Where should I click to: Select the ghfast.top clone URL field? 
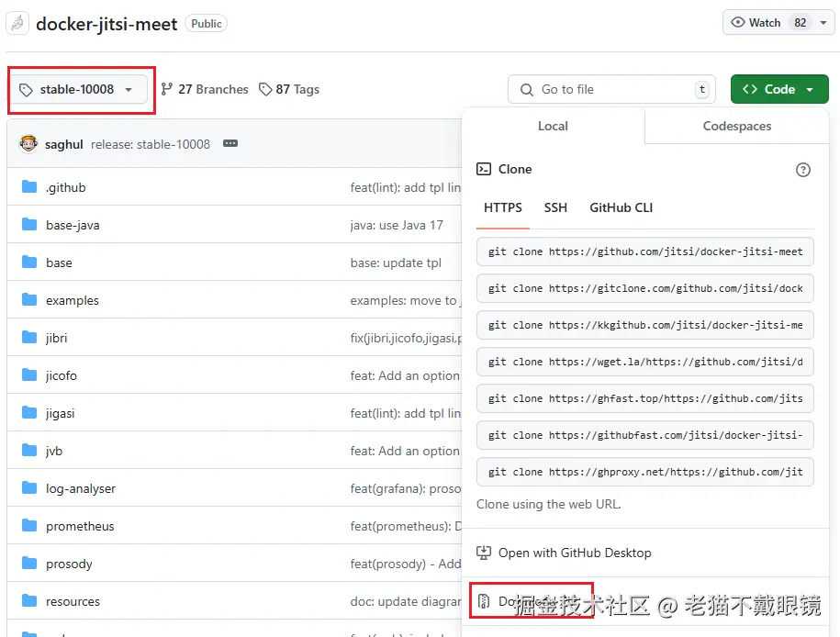(x=645, y=398)
